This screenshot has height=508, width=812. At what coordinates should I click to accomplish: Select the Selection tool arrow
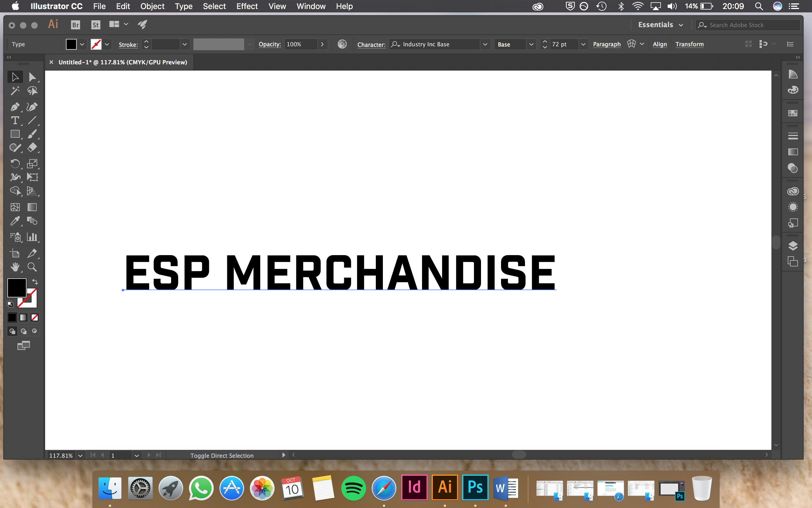pyautogui.click(x=15, y=77)
